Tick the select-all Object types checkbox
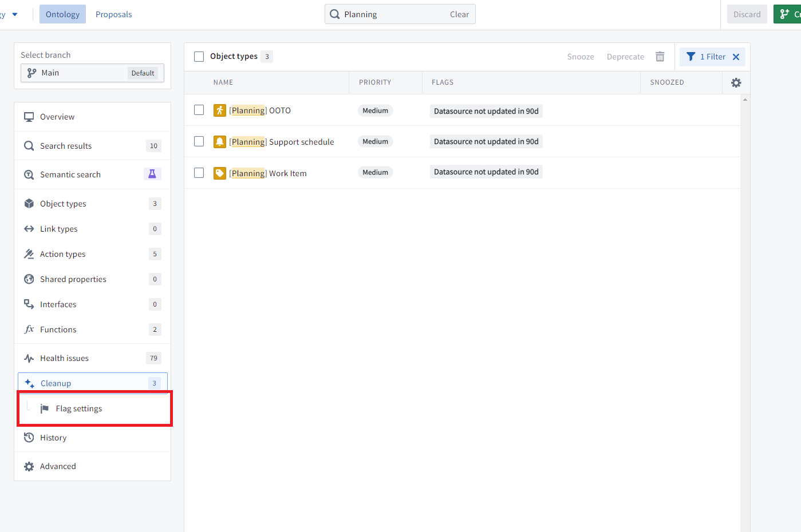This screenshot has height=532, width=801. coord(199,57)
